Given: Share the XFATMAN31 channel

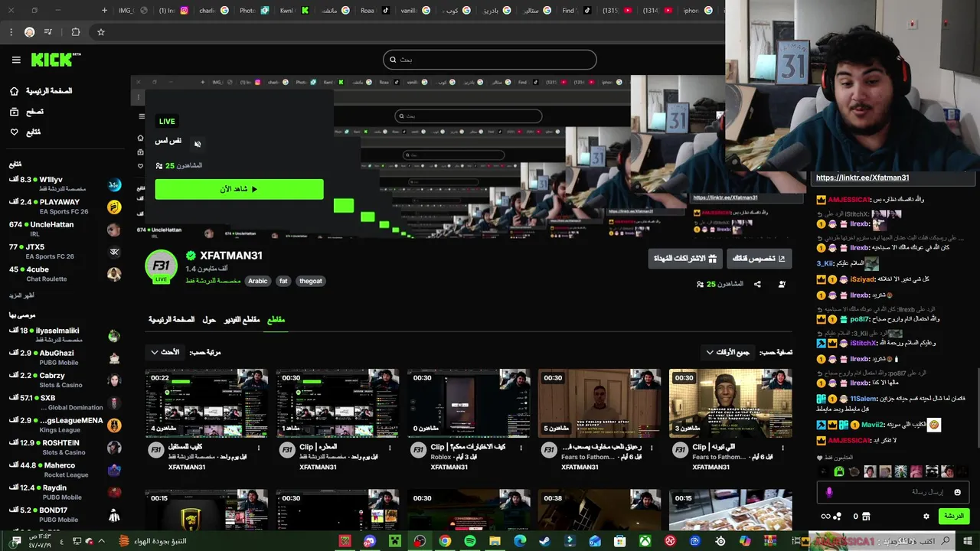Looking at the screenshot, I should coord(757,284).
